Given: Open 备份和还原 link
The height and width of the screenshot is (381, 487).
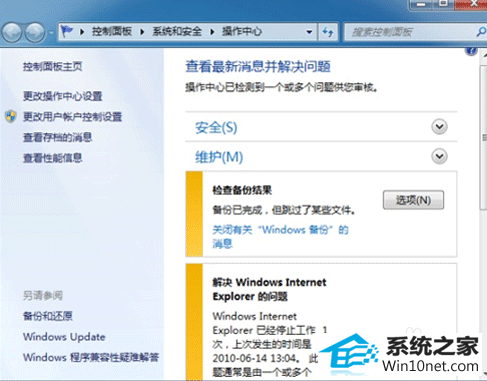Looking at the screenshot, I should tap(48, 316).
